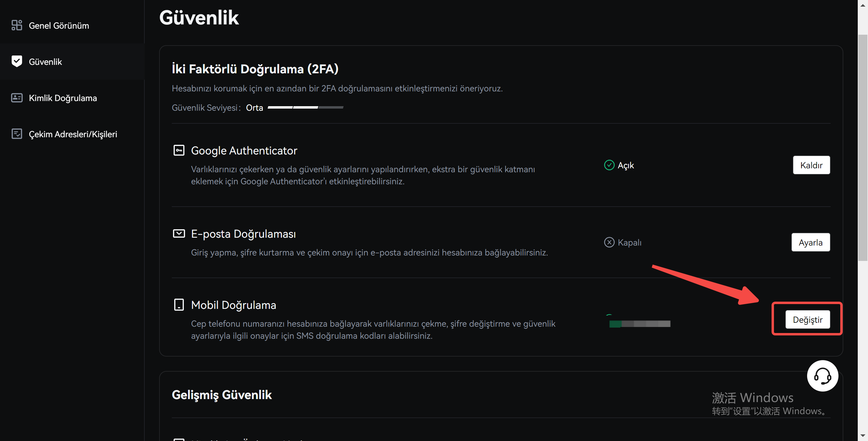Click the scrollbar down arrow
Viewport: 868px width, 441px height.
[863, 436]
